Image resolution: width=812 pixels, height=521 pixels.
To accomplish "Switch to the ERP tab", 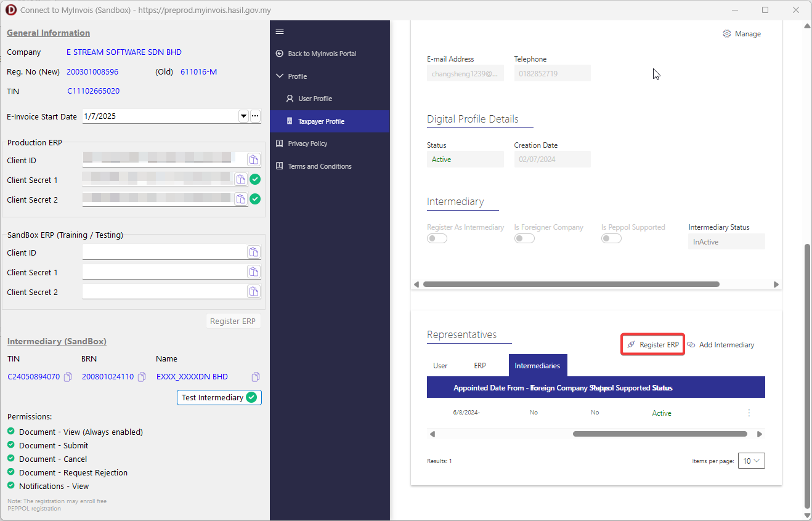I will (480, 366).
